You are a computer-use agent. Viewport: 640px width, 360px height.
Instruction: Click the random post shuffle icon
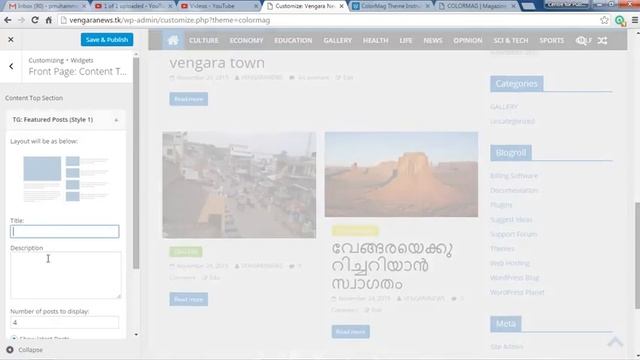pos(602,40)
